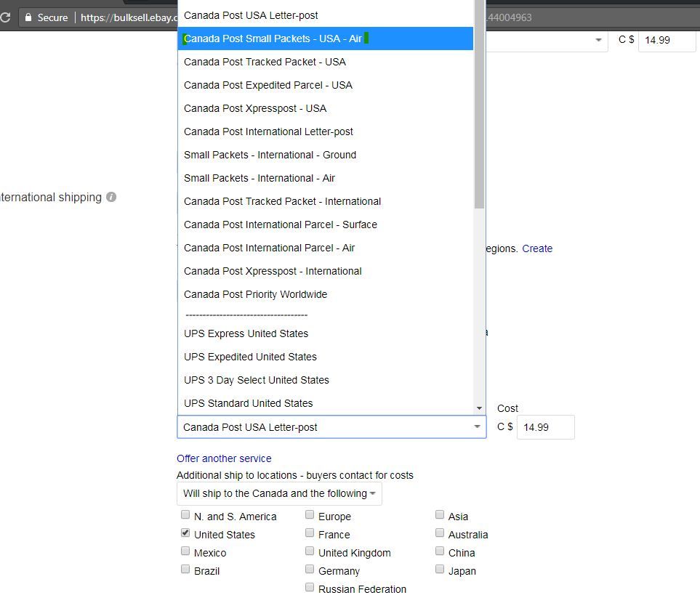The width and height of the screenshot is (700, 603).
Task: Check the Germany checkbox
Action: point(310,569)
